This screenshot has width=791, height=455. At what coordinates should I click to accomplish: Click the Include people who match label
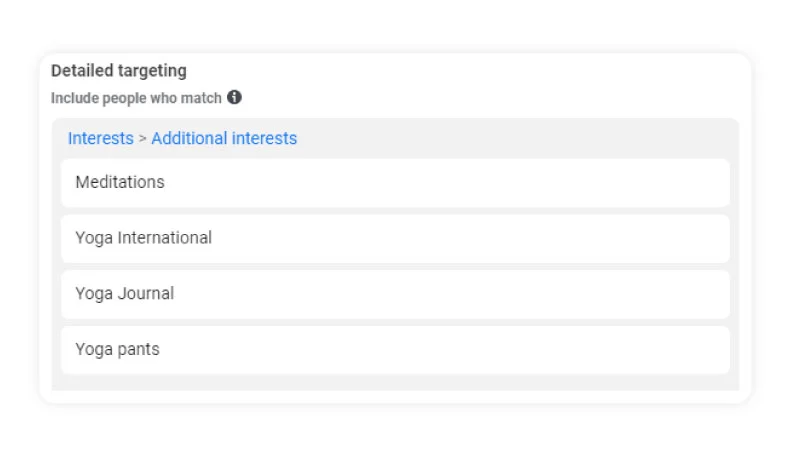[x=136, y=98]
